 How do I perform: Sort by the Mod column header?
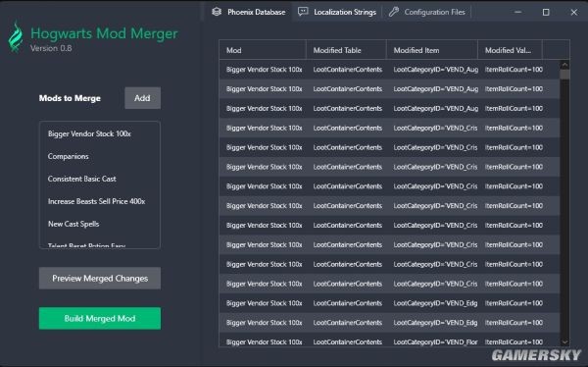pyautogui.click(x=263, y=50)
